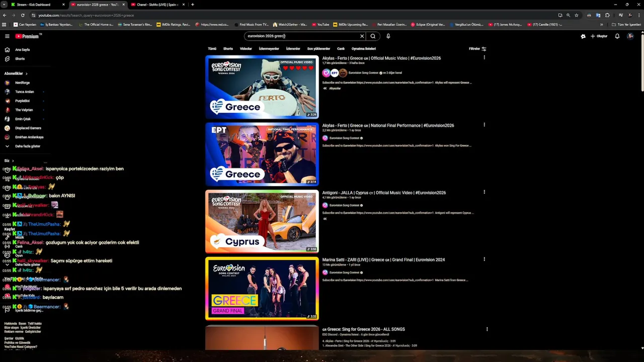Screen dimensions: 644x362
Task: Open more options for Ferto National Final Performance
Action: pyautogui.click(x=484, y=125)
